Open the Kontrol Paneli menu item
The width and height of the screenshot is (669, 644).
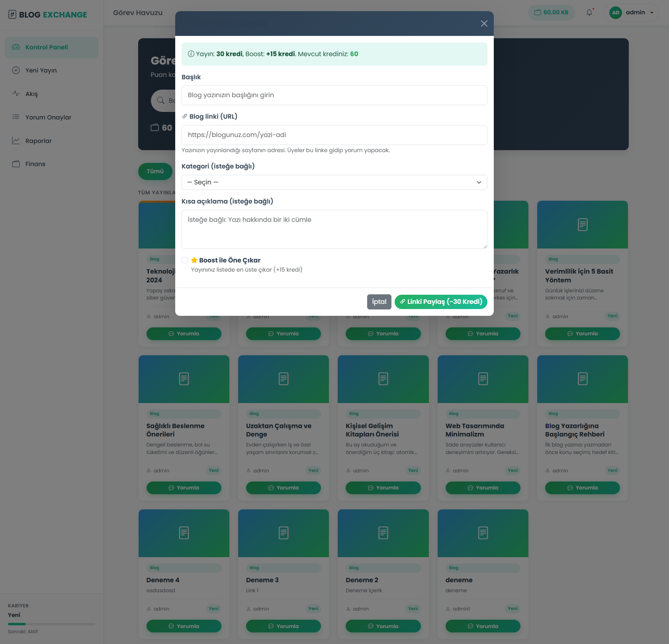[51, 47]
